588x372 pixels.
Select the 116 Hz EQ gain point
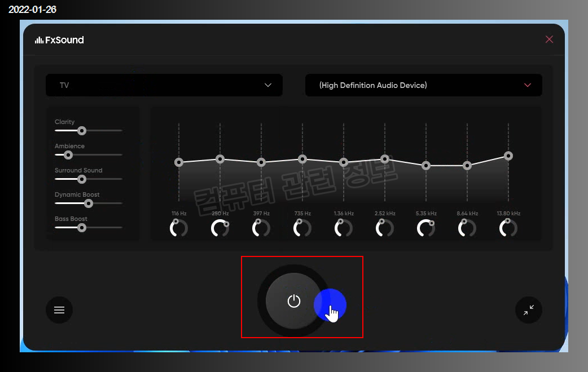[179, 162]
